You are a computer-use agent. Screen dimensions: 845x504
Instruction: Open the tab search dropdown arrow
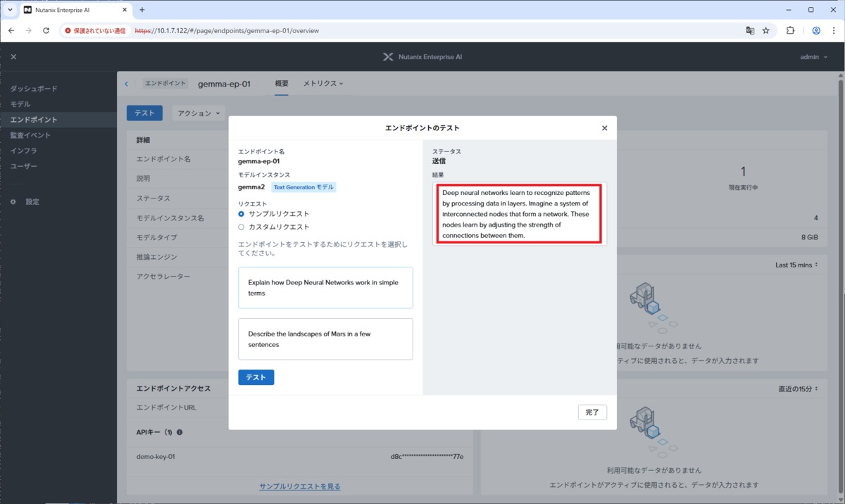[10, 10]
